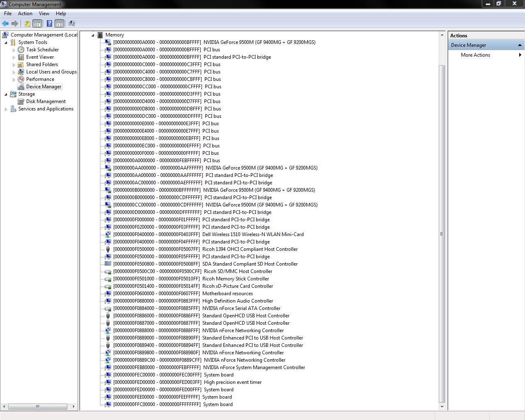Open the View menu

(x=44, y=14)
